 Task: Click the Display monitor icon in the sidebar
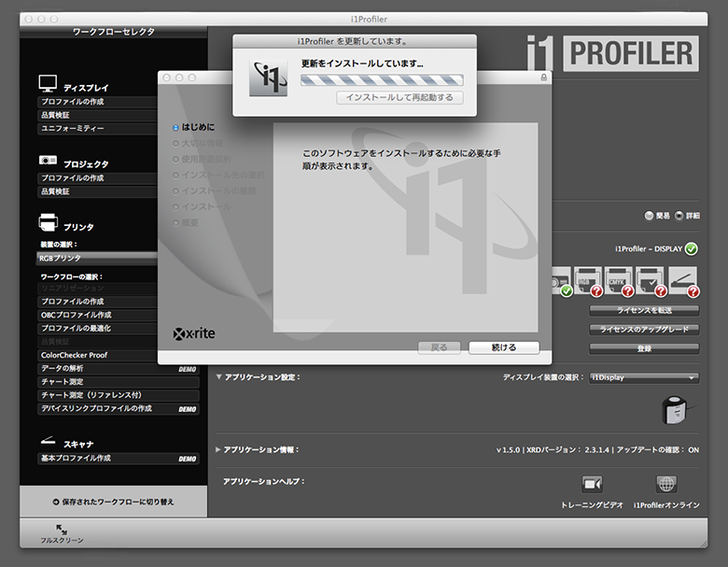[x=49, y=84]
